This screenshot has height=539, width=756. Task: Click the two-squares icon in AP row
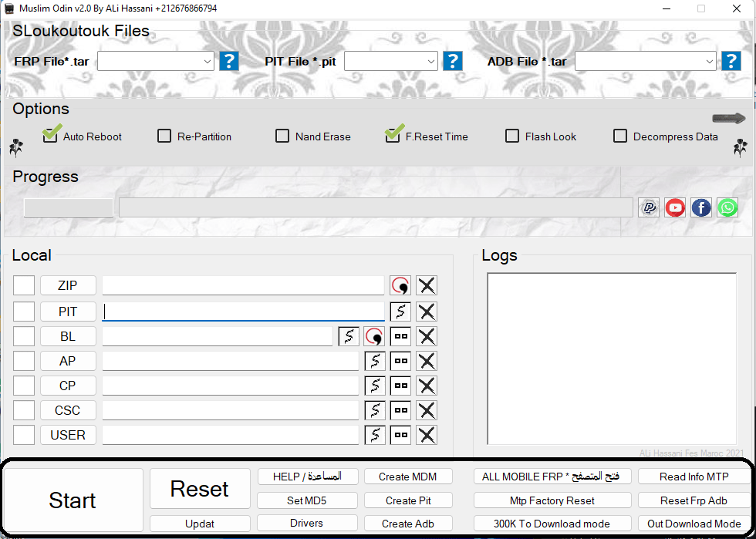[x=400, y=361]
